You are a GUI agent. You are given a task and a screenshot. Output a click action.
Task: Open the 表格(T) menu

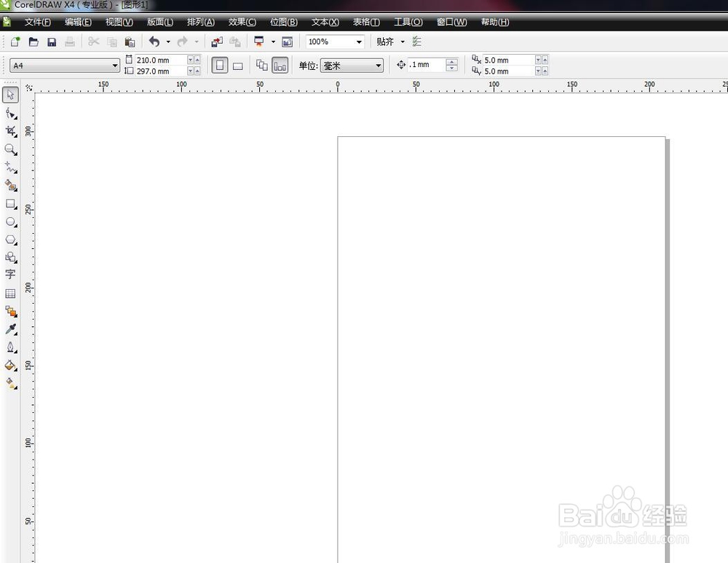[x=366, y=23]
